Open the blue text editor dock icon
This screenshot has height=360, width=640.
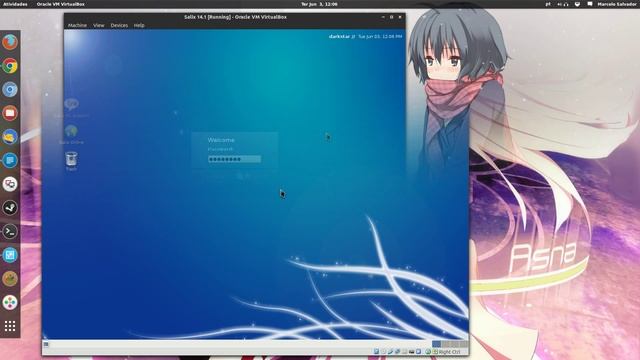pyautogui.click(x=10, y=160)
